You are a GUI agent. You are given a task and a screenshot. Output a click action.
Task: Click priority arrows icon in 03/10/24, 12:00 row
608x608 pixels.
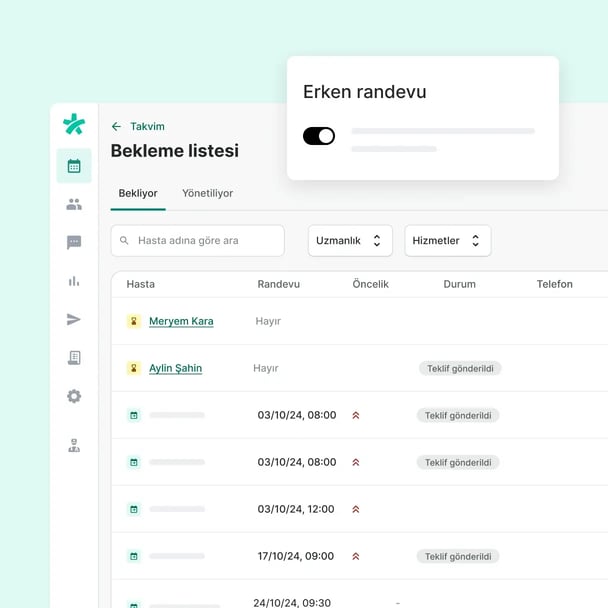356,509
